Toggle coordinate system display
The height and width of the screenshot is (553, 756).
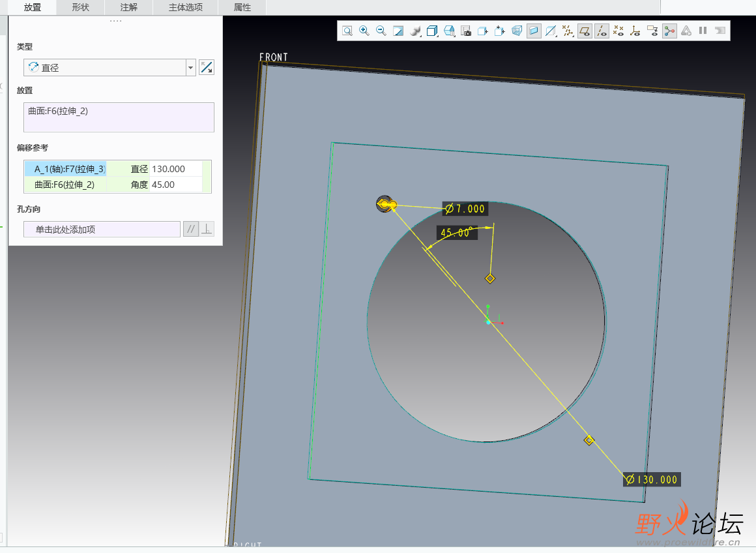[x=635, y=31]
